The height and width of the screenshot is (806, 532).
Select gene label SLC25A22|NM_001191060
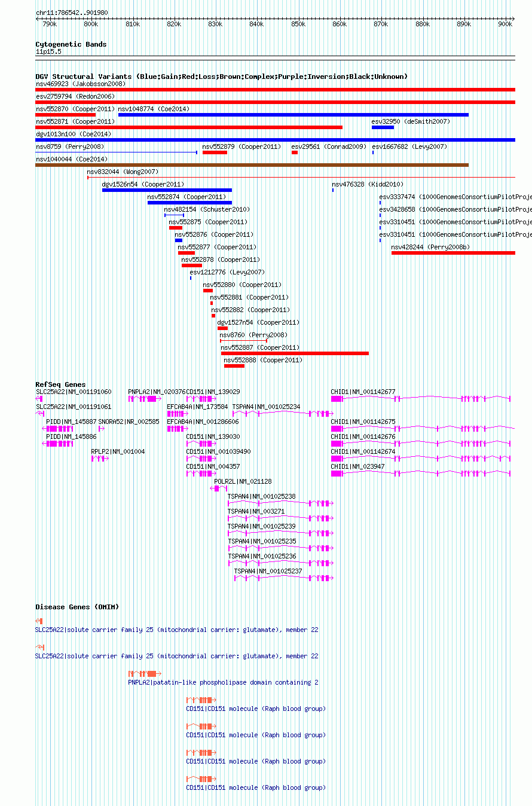point(74,392)
